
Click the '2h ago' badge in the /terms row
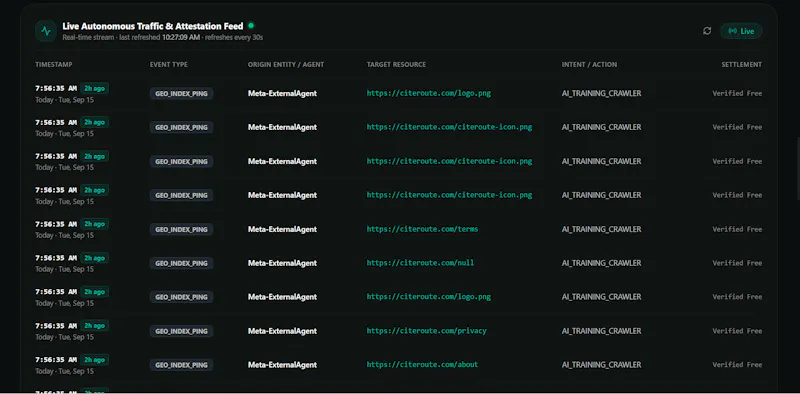(94, 224)
